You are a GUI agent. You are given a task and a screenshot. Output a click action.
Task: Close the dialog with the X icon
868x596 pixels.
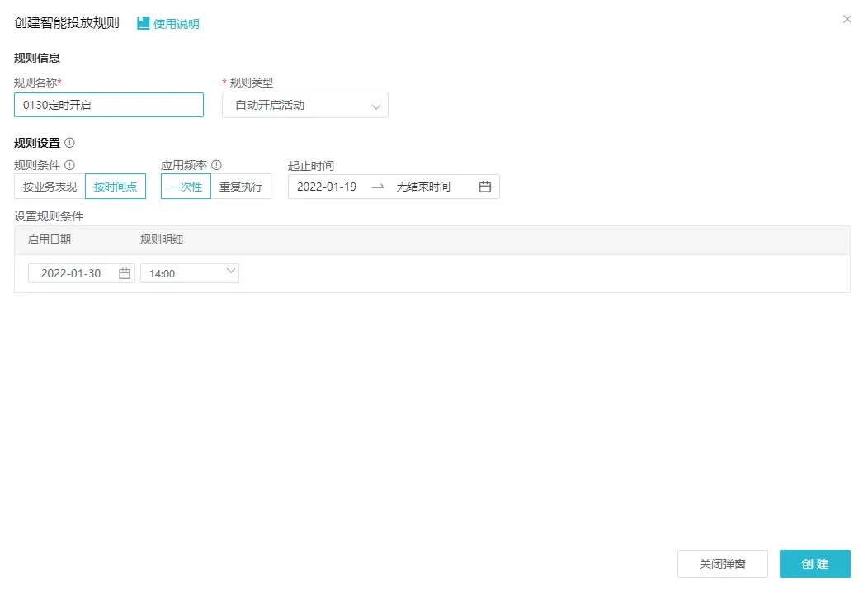coord(847,19)
